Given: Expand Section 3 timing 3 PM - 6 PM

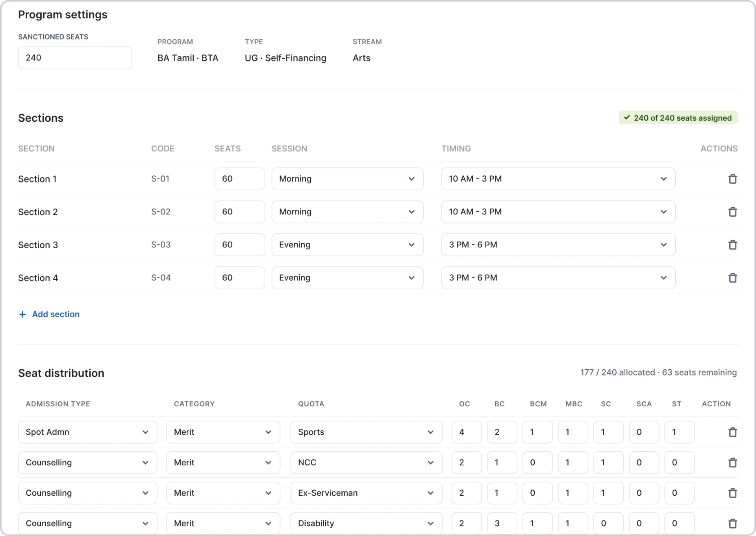Looking at the screenshot, I should coord(558,245).
